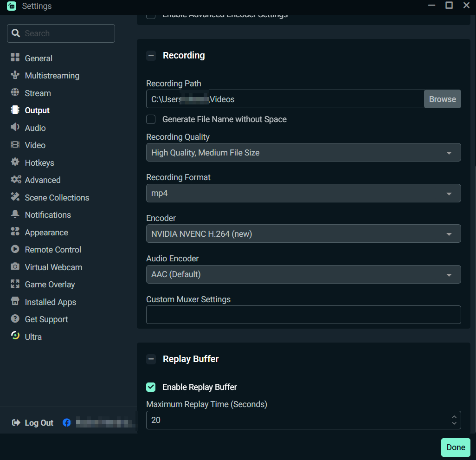Open the Recording Format dropdown
476x460 pixels.
tap(303, 193)
